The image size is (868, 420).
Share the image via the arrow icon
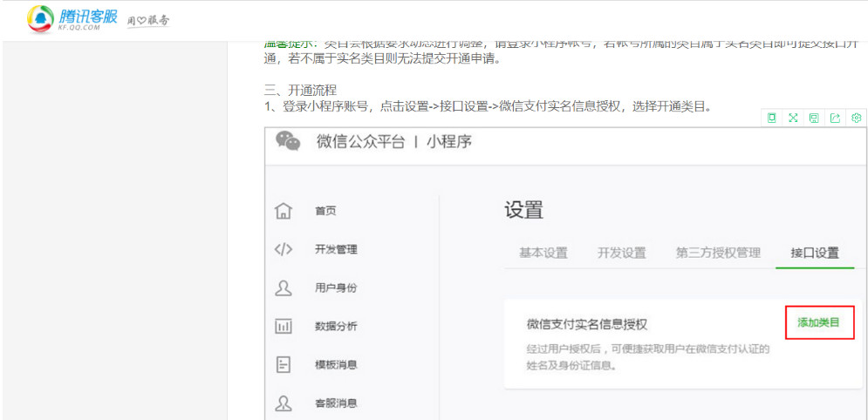pyautogui.click(x=836, y=118)
